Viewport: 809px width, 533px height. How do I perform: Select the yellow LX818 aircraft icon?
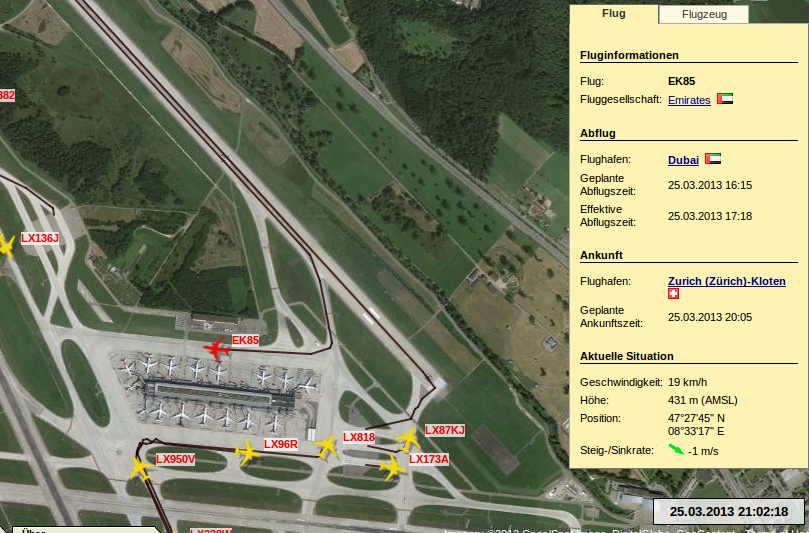327,446
